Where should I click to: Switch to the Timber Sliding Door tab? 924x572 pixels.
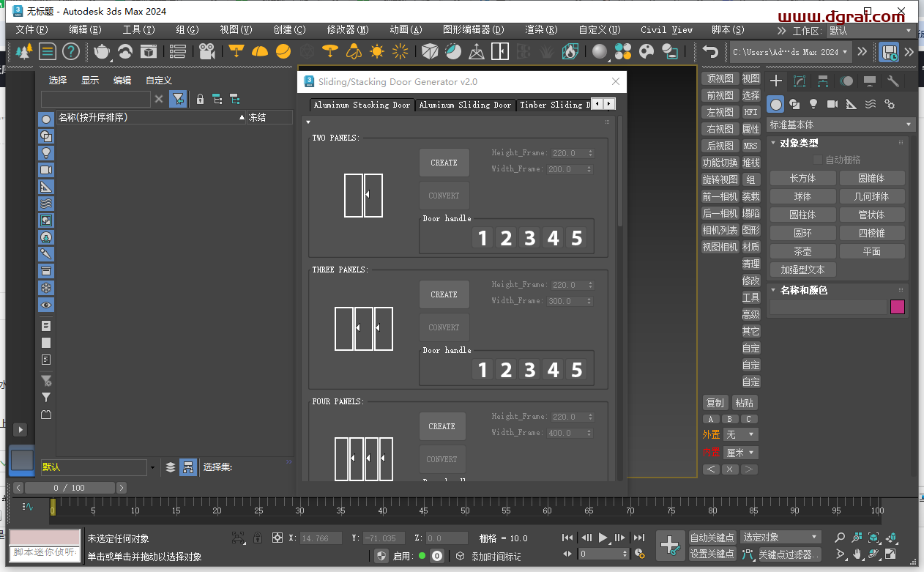554,105
